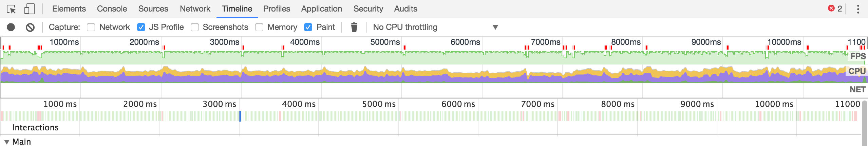
Task: Click the trash can garbage collect icon
Action: (x=354, y=27)
